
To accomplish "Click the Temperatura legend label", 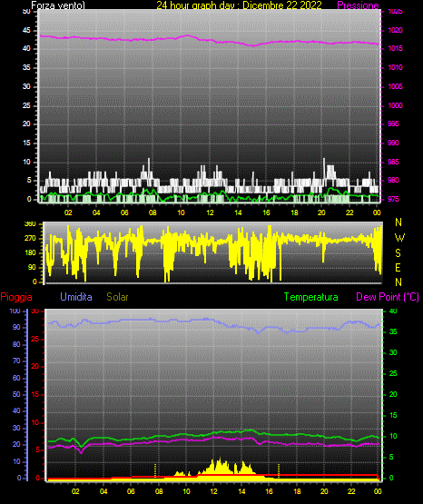I will pos(310,297).
